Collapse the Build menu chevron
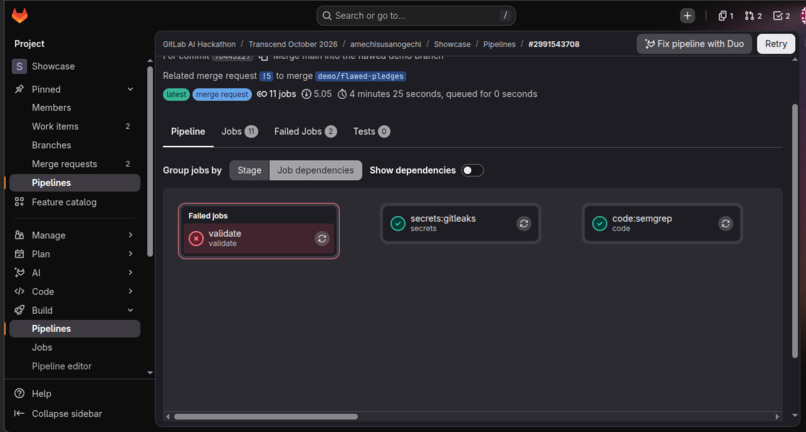This screenshot has height=432, width=806. (130, 310)
